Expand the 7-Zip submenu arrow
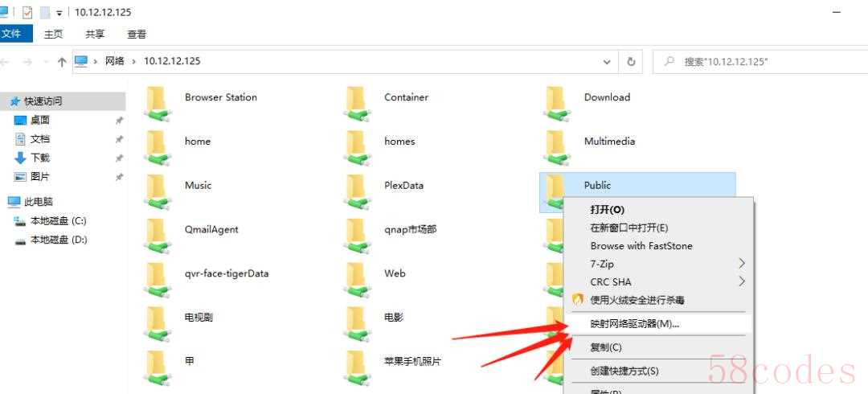The height and width of the screenshot is (394, 868). 742,264
